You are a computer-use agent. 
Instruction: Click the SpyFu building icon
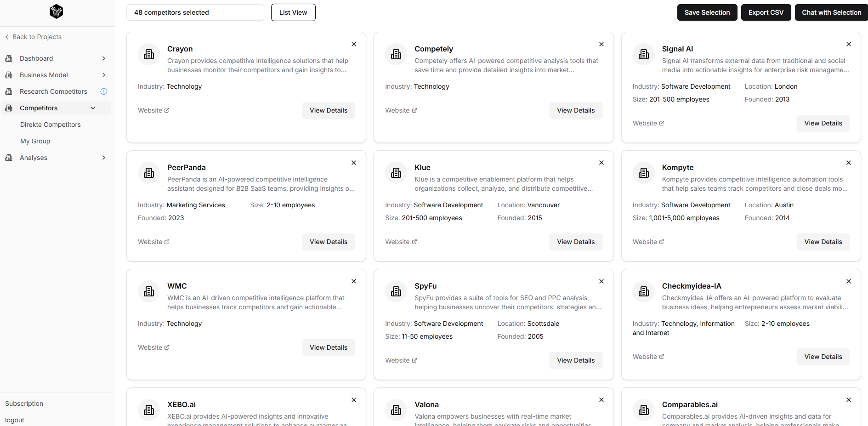pyautogui.click(x=396, y=291)
